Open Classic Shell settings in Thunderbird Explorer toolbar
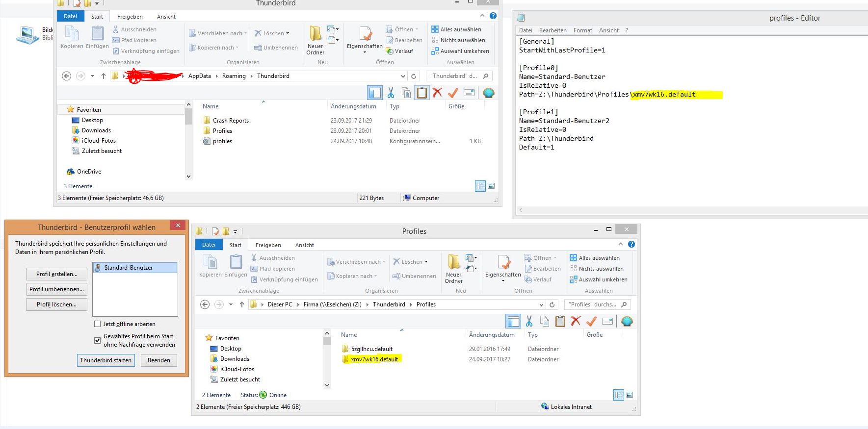 (x=488, y=93)
